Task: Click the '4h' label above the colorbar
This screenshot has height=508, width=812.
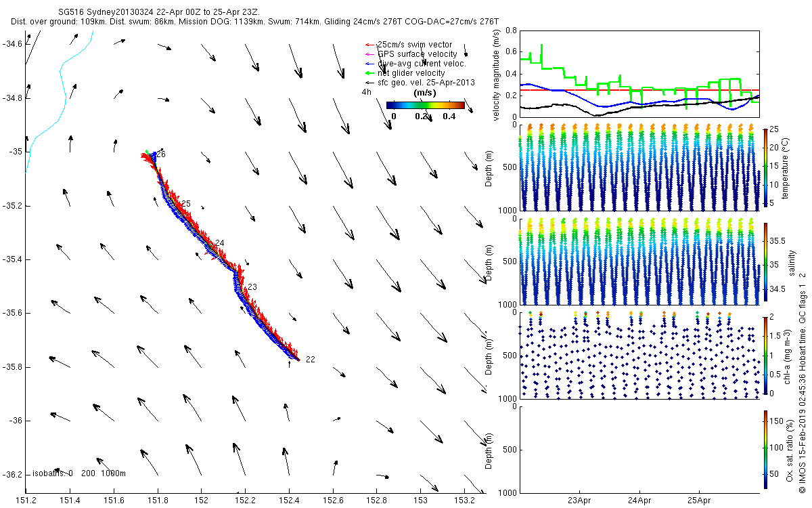Action: (366, 92)
